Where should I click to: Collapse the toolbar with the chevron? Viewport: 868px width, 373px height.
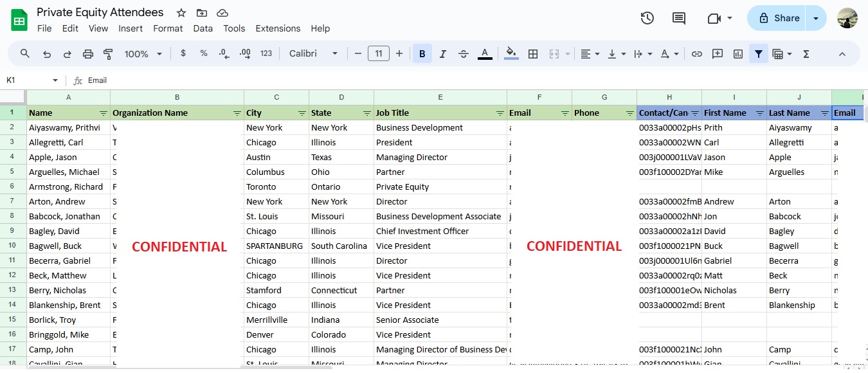coord(842,54)
